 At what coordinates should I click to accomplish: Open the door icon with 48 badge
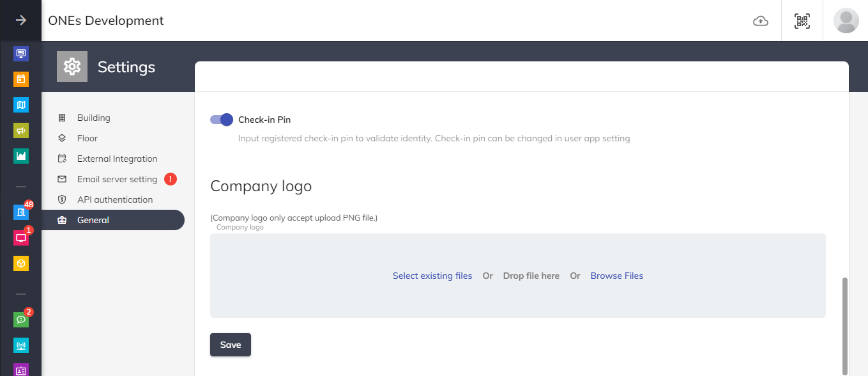(x=21, y=212)
